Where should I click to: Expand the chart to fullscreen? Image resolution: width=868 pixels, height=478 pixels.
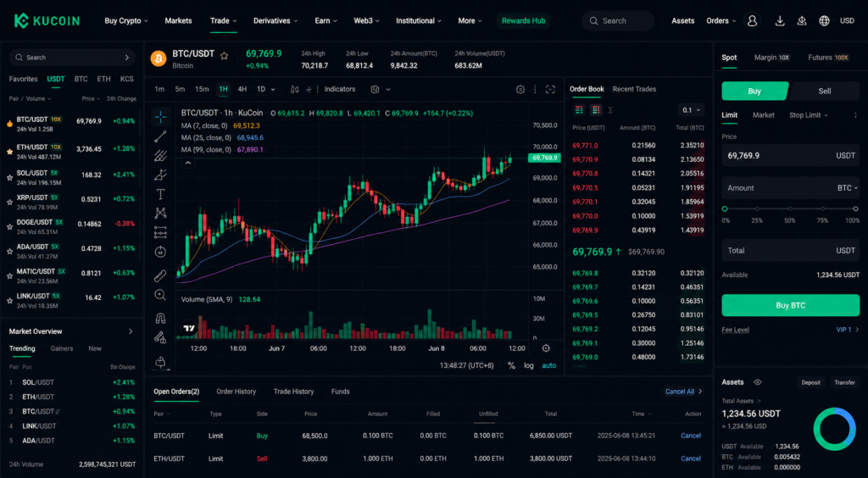(550, 89)
